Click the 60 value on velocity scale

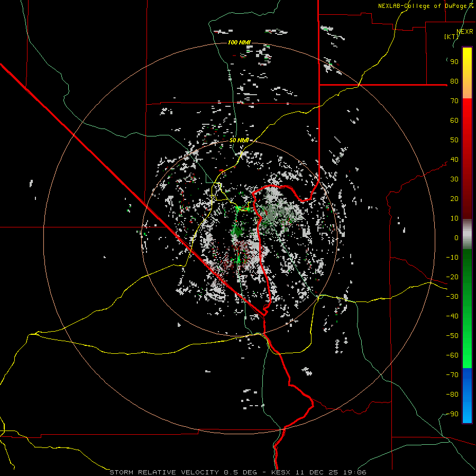click(454, 121)
